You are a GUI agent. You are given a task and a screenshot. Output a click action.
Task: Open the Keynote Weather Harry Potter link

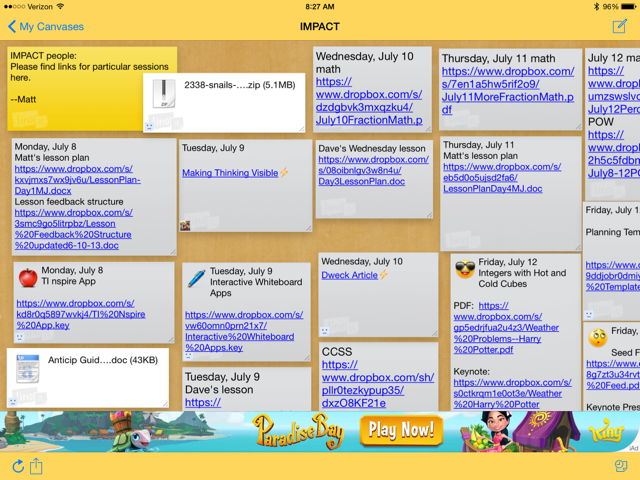tap(512, 393)
